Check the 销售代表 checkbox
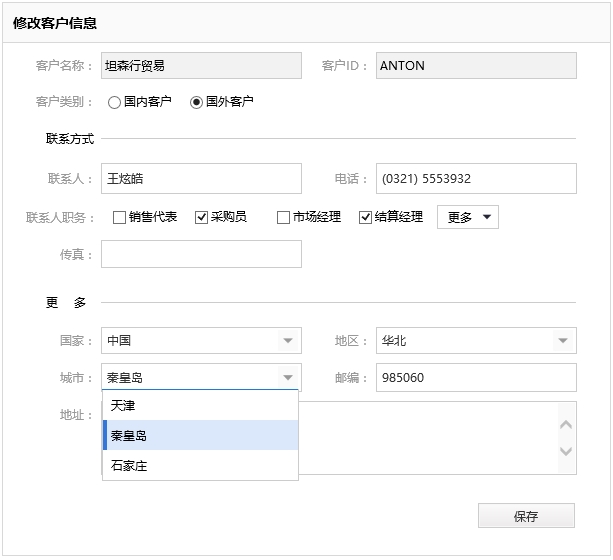Screen dimensions: 613x560 click(x=119, y=217)
